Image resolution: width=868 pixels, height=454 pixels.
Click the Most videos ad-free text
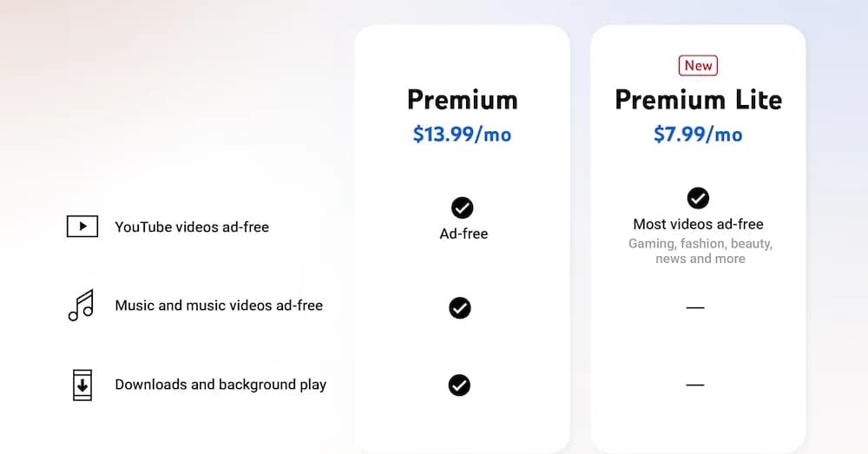(x=698, y=225)
